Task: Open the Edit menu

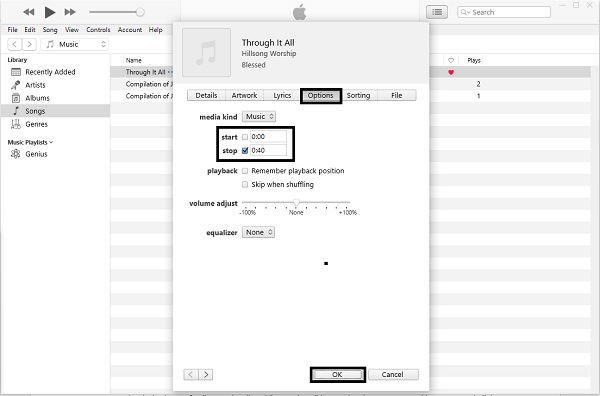Action: [30, 30]
